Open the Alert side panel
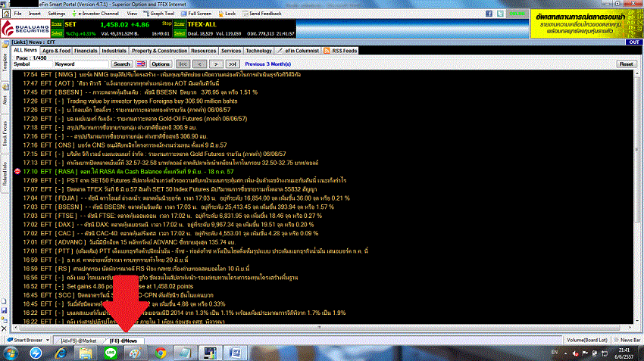 [5, 100]
